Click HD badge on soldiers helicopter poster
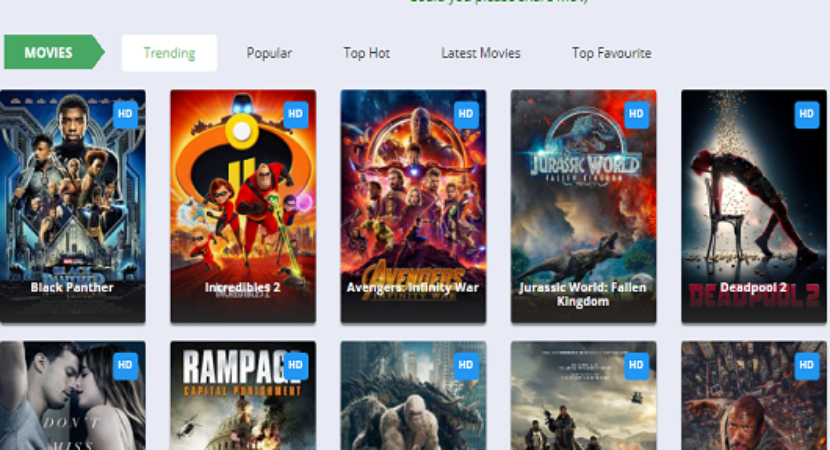 tap(636, 365)
